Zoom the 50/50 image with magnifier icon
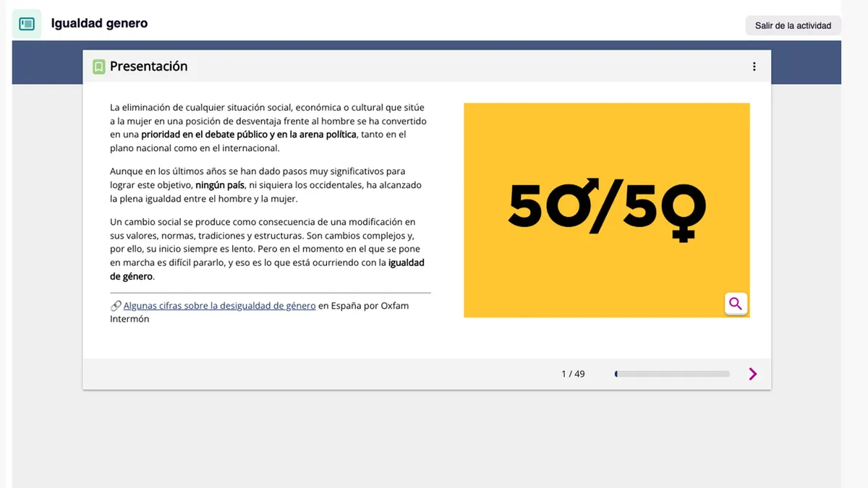This screenshot has width=868, height=488. pyautogui.click(x=736, y=304)
